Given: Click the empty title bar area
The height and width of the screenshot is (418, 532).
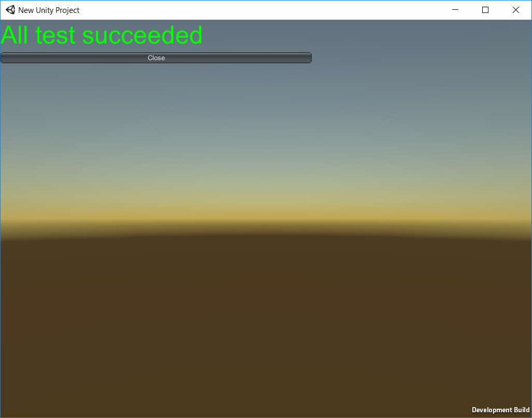Looking at the screenshot, I should pyautogui.click(x=259, y=10).
